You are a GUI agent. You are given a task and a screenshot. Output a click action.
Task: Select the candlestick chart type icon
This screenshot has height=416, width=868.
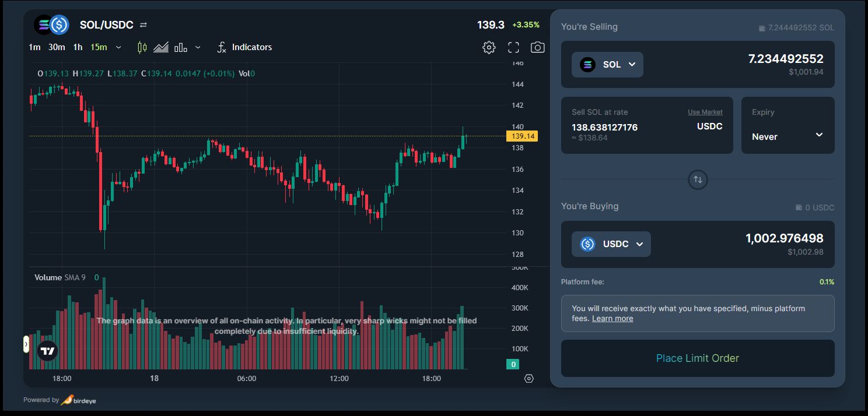pos(142,47)
